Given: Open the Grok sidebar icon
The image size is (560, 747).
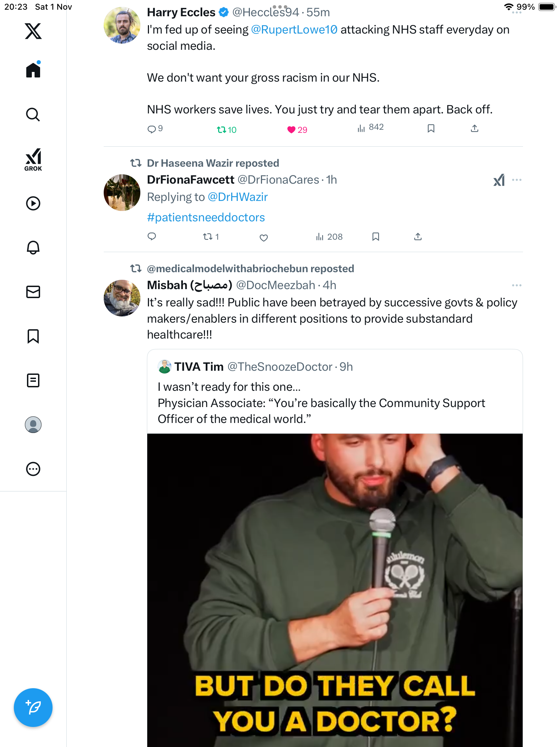Looking at the screenshot, I should (33, 159).
